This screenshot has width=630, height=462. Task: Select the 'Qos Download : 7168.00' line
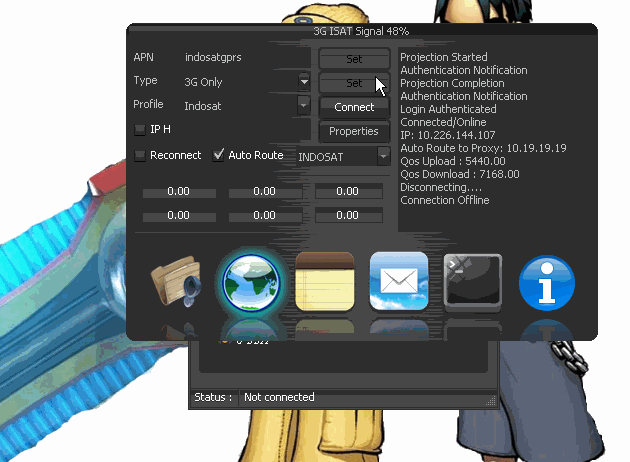460,174
